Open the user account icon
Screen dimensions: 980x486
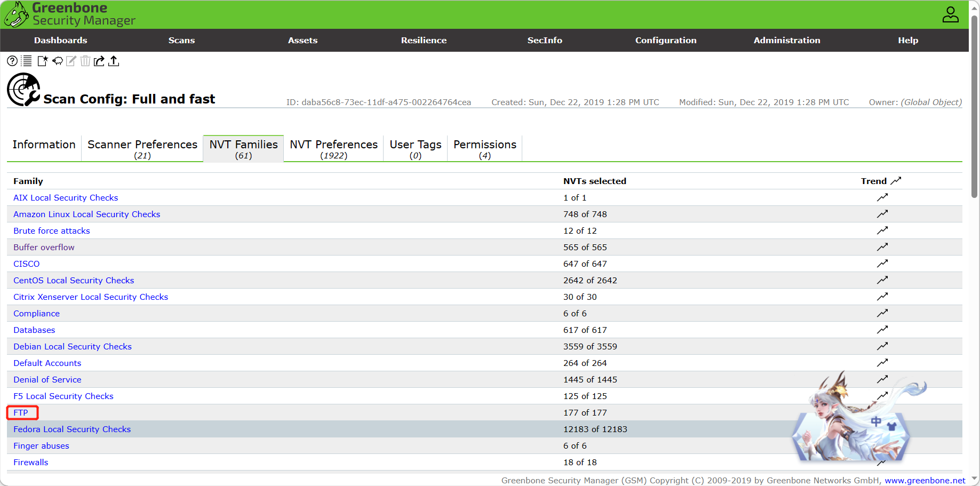point(950,14)
